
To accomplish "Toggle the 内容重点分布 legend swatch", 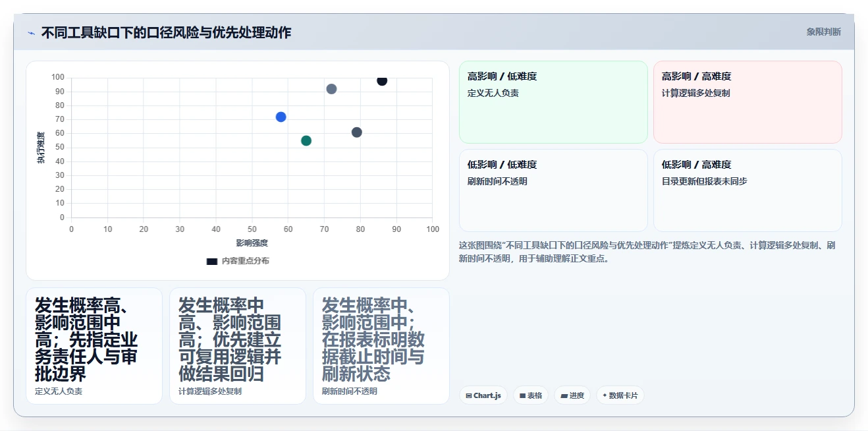I will coord(212,262).
